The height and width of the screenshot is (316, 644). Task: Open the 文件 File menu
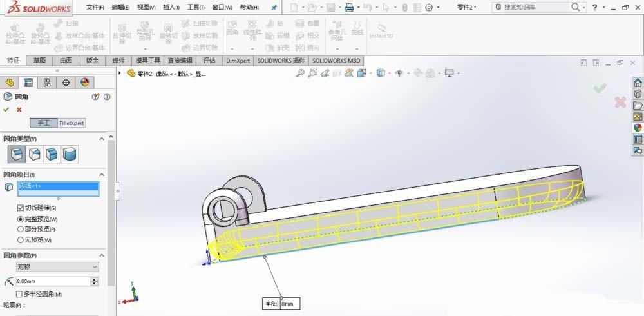(x=95, y=7)
